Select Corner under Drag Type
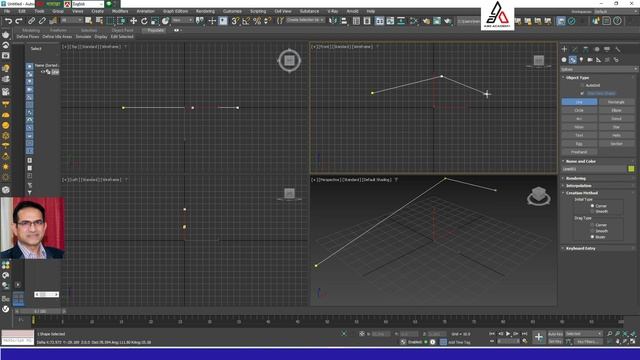This screenshot has height=360, width=640. pyautogui.click(x=592, y=225)
